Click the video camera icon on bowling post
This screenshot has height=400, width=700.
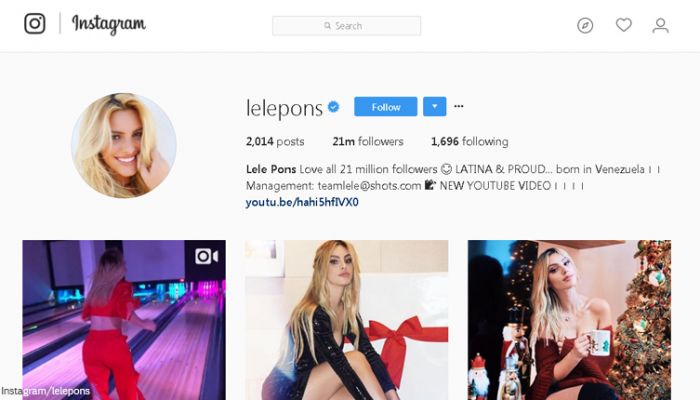coord(207,256)
